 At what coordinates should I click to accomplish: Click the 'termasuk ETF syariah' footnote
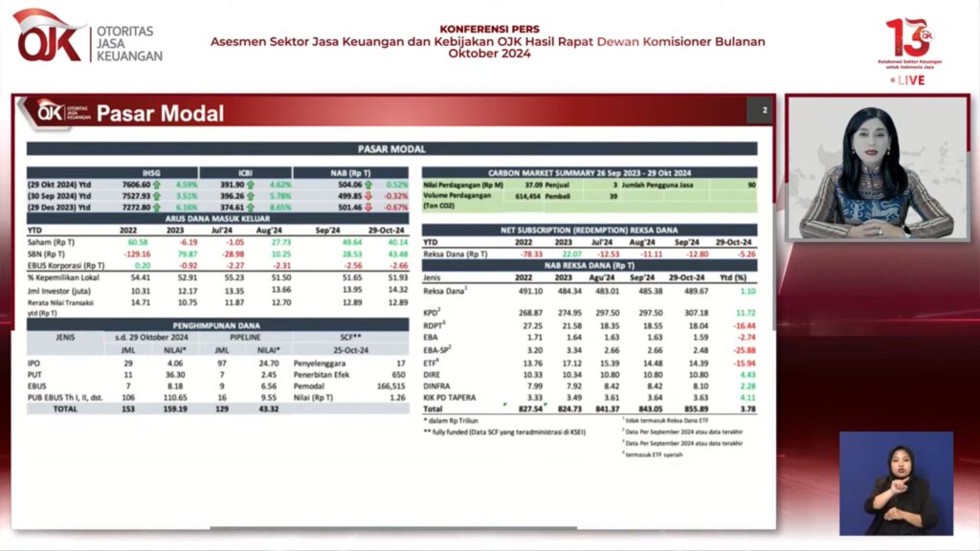click(653, 454)
